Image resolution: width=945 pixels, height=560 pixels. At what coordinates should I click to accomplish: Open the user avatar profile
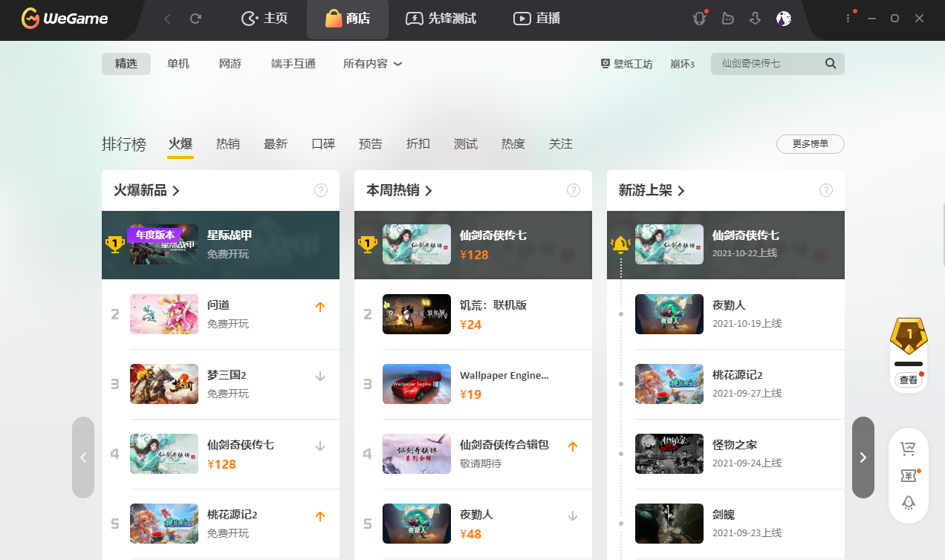point(783,19)
